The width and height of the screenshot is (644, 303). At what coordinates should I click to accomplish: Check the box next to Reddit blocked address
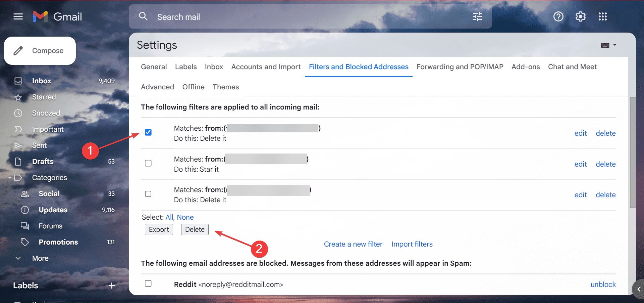point(148,284)
